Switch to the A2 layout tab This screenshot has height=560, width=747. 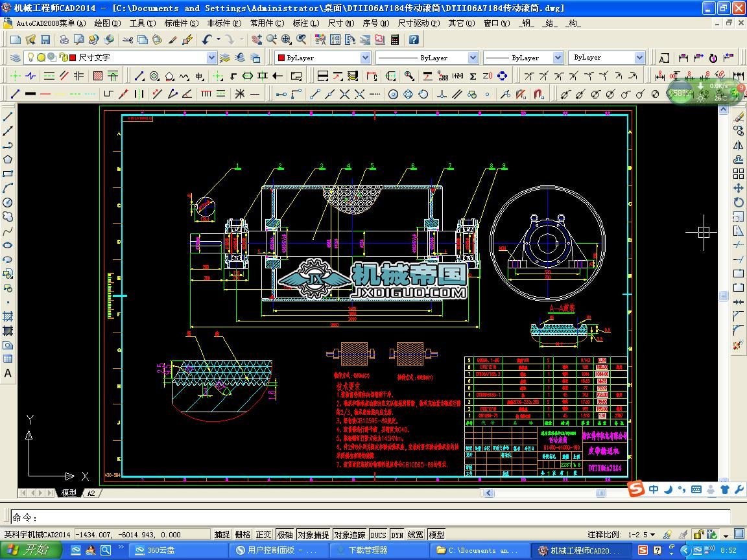click(x=91, y=493)
